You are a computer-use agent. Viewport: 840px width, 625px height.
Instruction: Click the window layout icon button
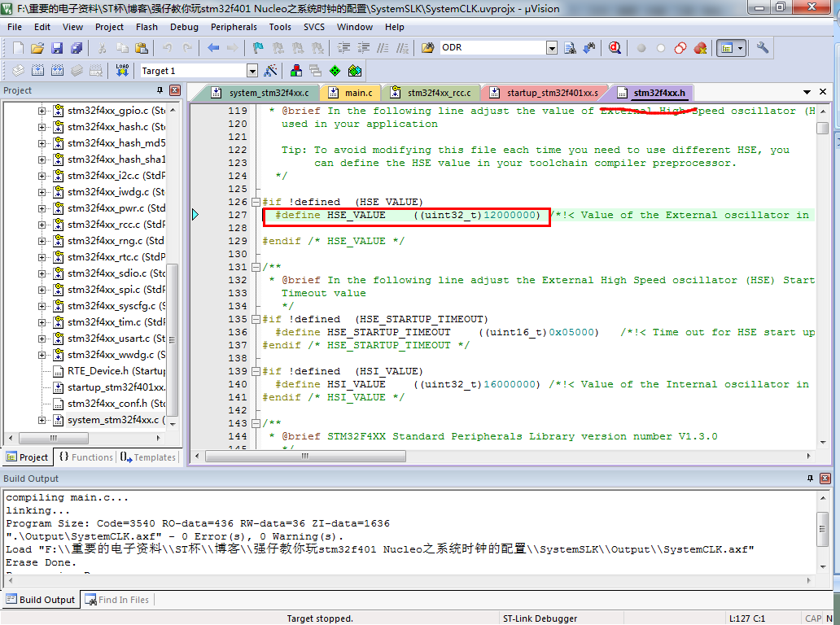coord(727,48)
